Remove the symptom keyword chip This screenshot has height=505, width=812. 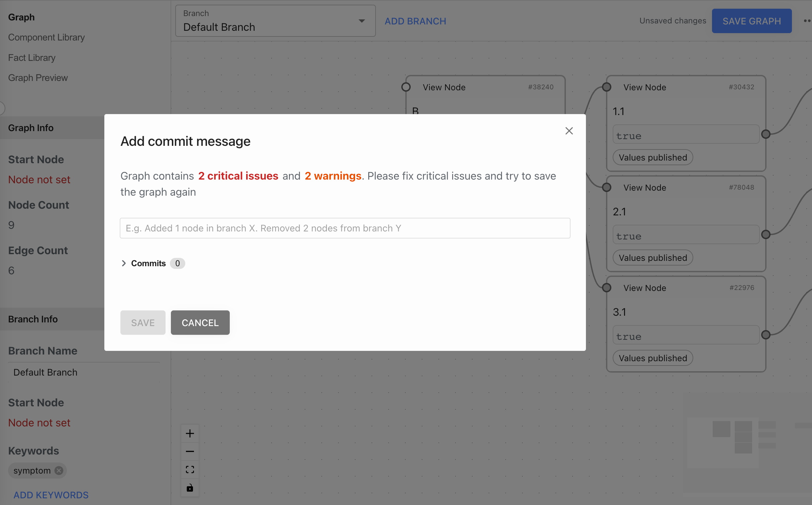(x=59, y=471)
